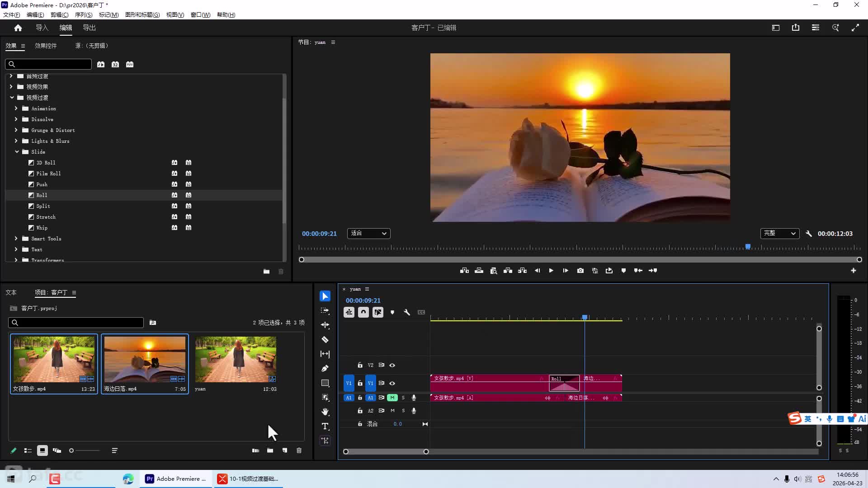Click the Quick Export share icon

point(796,28)
